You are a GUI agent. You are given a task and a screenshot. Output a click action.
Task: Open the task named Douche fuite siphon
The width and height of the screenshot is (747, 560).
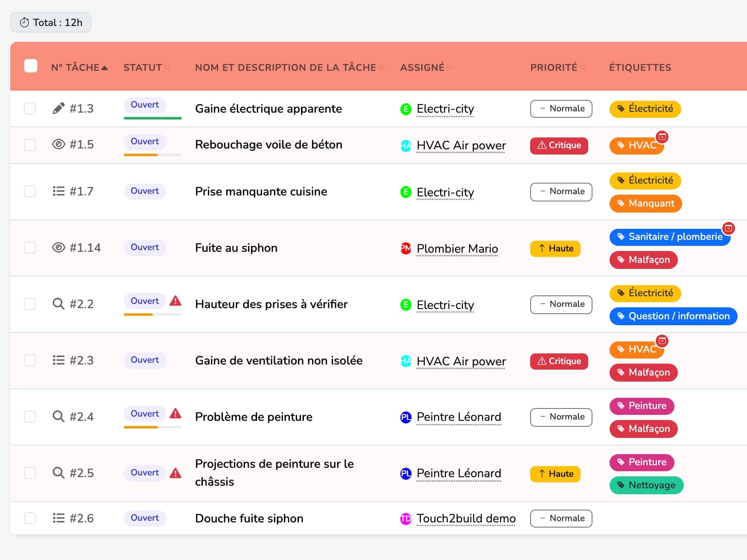(x=249, y=519)
